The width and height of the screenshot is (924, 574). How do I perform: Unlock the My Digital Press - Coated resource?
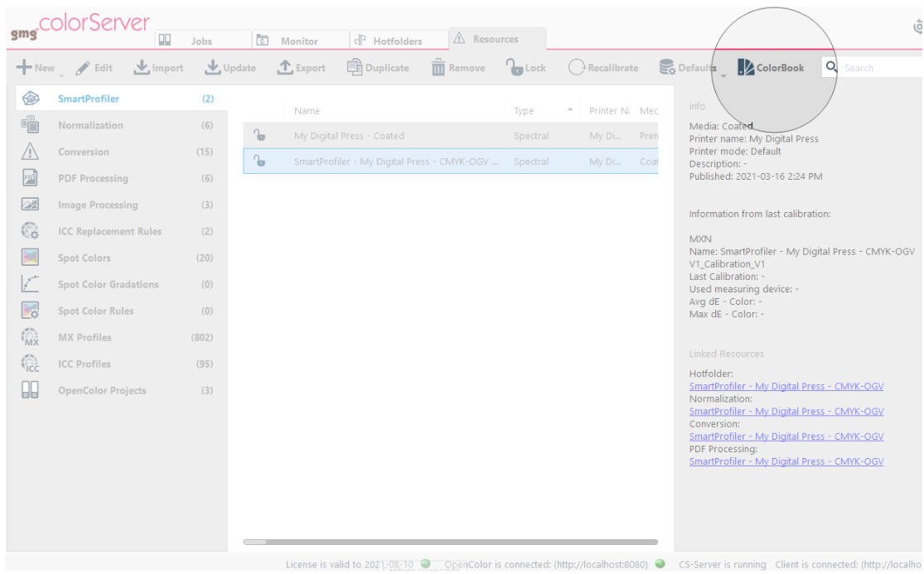pyautogui.click(x=261, y=134)
